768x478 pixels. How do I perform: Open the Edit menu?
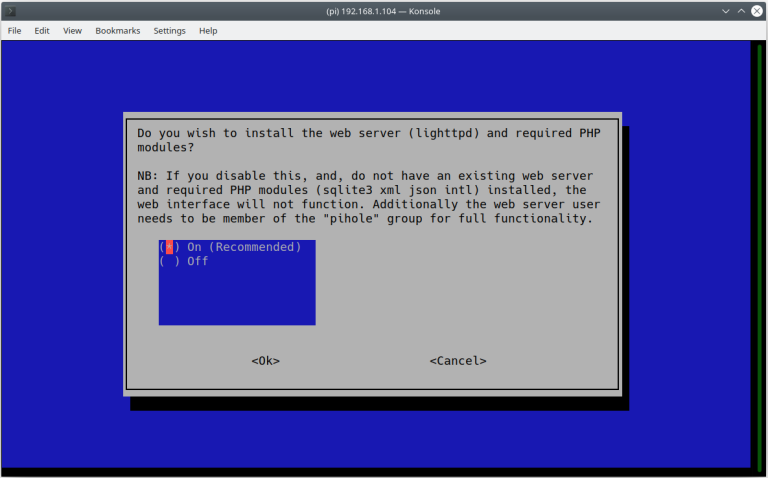[x=42, y=30]
